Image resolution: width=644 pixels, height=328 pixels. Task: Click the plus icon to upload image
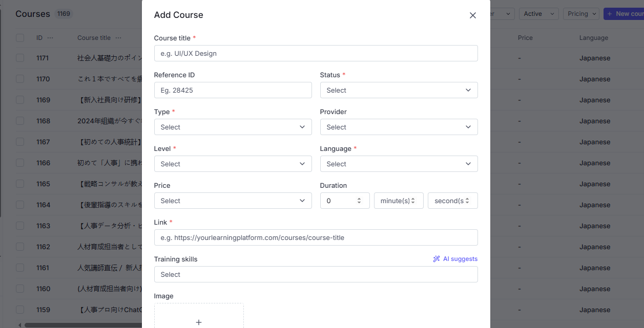199,322
